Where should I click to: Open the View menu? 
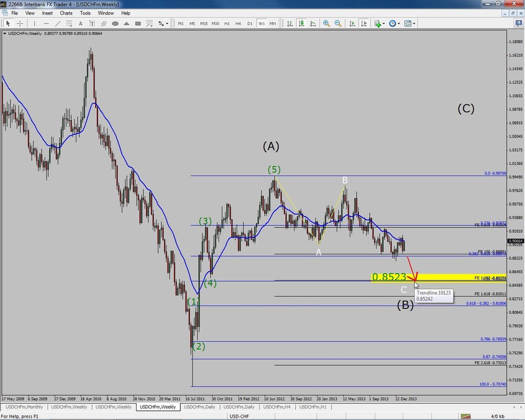[30, 13]
